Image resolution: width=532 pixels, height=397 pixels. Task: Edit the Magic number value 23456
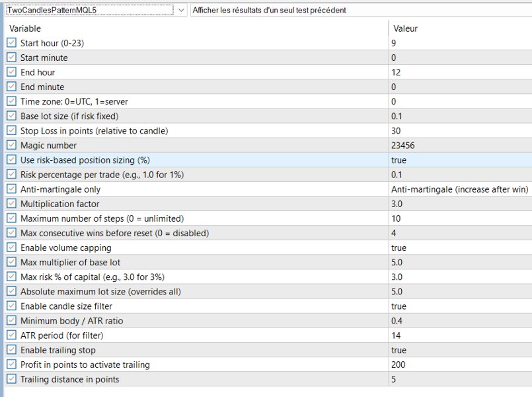pyautogui.click(x=460, y=145)
